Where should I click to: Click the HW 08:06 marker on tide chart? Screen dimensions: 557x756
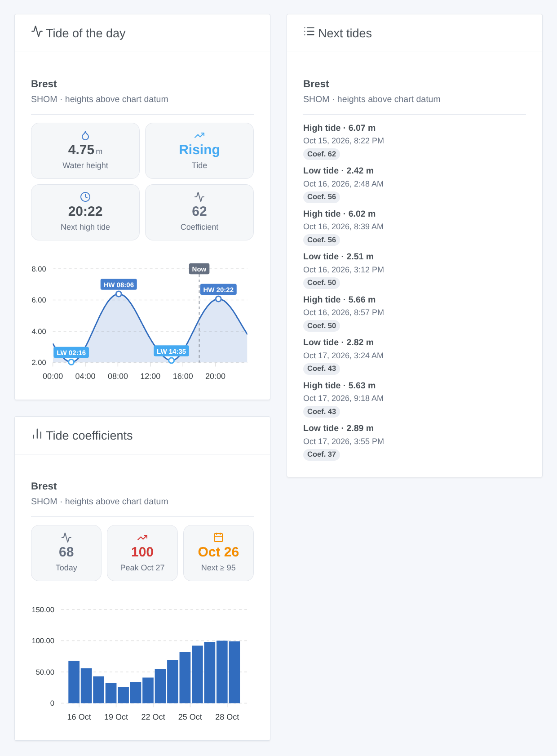(x=119, y=285)
